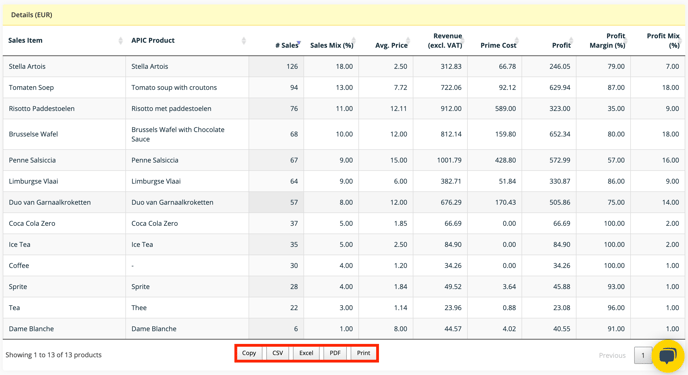Click 'Brussels Wafel with Chocolate Sauce' product
The width and height of the screenshot is (688, 375).
178,134
